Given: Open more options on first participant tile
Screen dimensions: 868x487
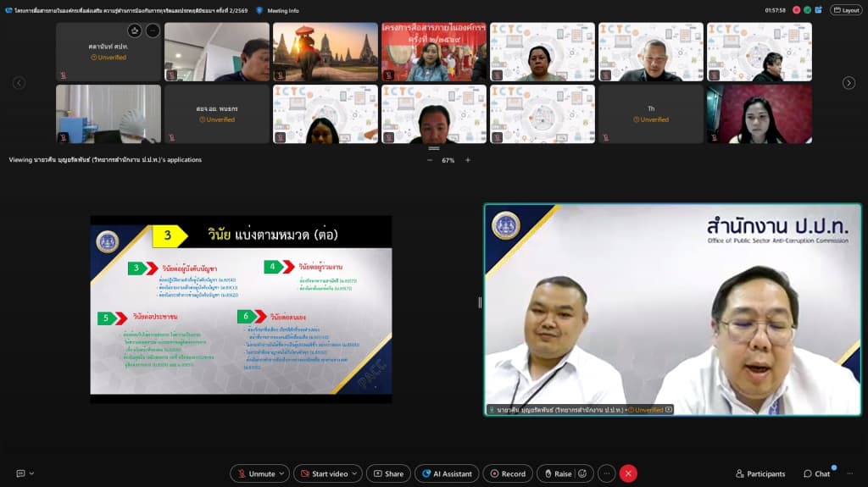Looking at the screenshot, I should [x=153, y=30].
